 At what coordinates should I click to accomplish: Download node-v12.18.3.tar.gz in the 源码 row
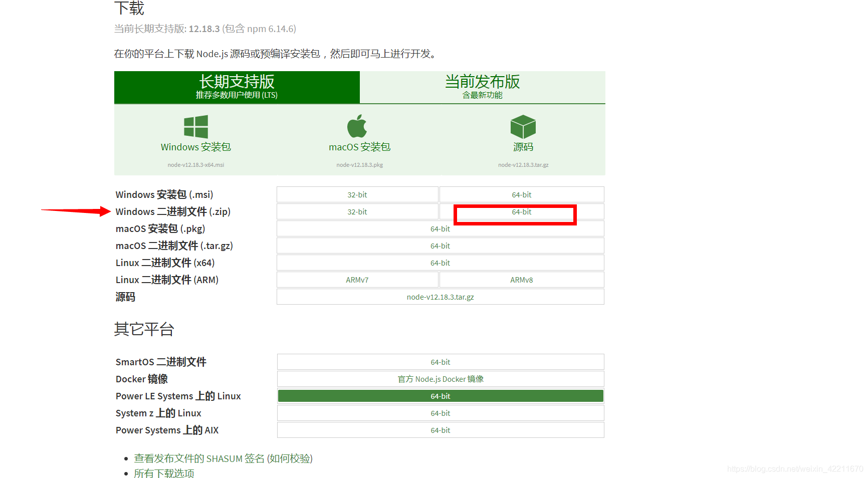(441, 297)
